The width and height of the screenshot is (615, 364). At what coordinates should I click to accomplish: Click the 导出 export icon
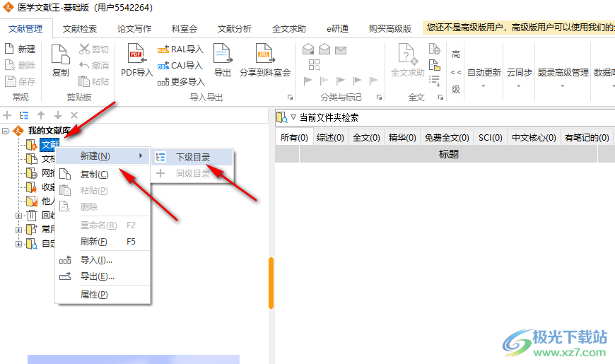click(223, 54)
